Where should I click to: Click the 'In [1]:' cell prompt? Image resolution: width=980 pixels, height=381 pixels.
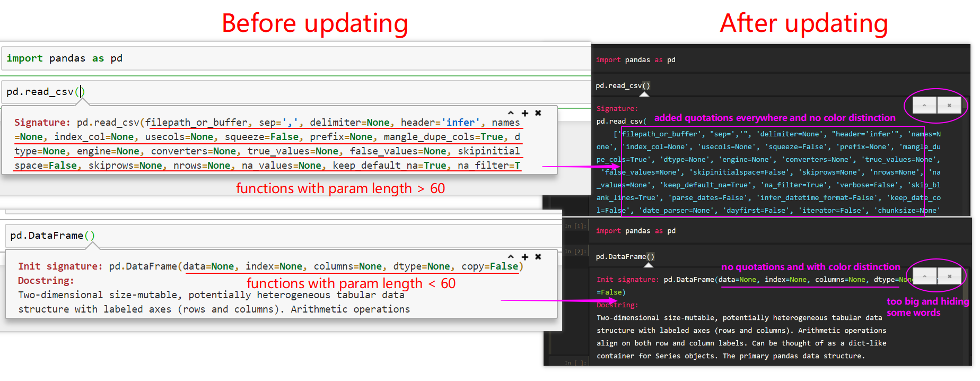point(575,226)
